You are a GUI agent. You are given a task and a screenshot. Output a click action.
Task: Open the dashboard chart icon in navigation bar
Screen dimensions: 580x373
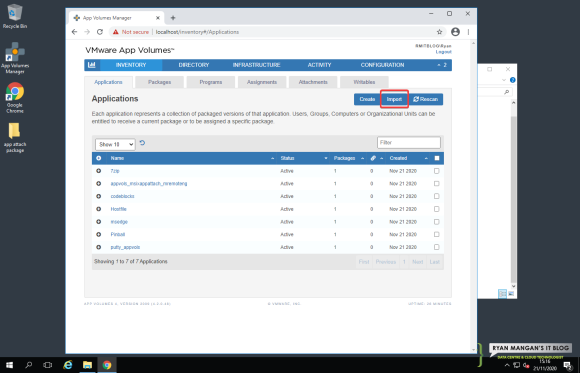(92, 65)
